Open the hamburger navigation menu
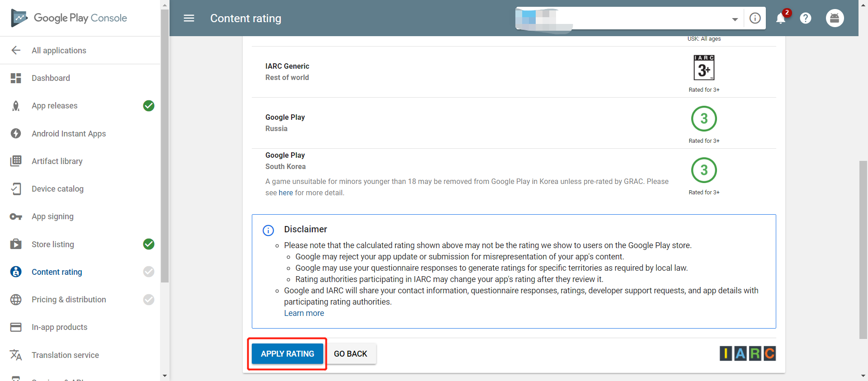 coord(189,18)
